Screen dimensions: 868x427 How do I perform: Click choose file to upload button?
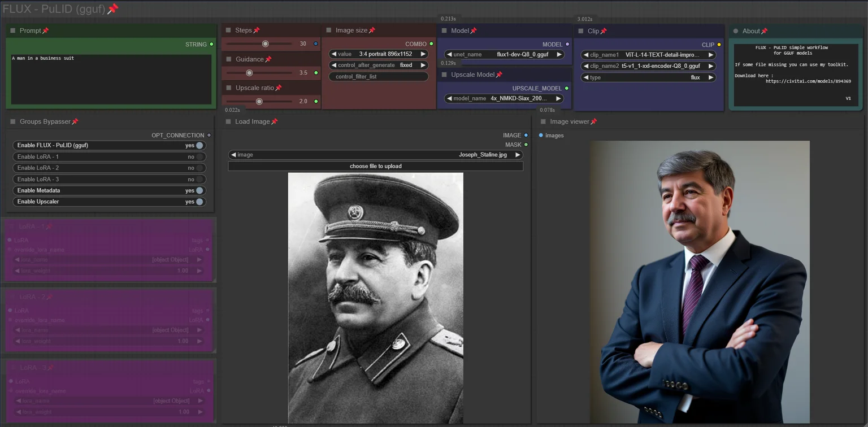376,166
